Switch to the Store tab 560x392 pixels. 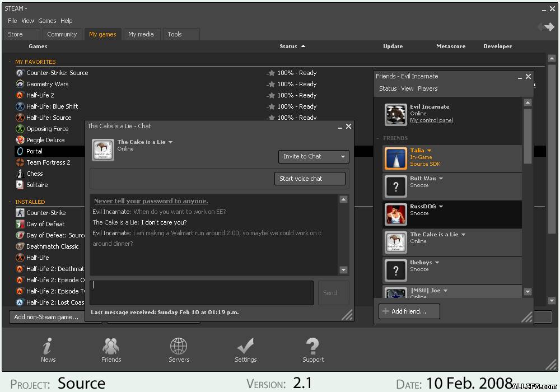coord(22,34)
